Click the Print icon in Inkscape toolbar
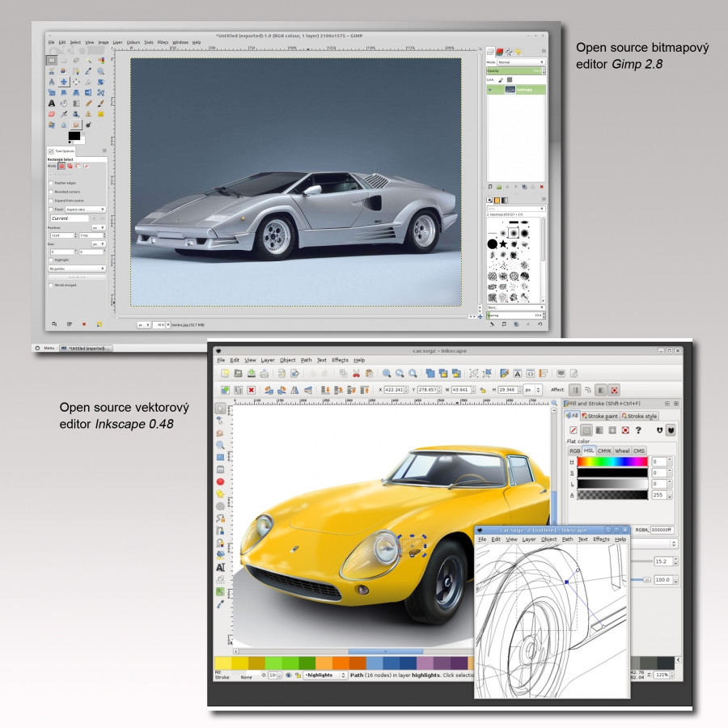Viewport: 728px width, 728px height. pyautogui.click(x=265, y=373)
